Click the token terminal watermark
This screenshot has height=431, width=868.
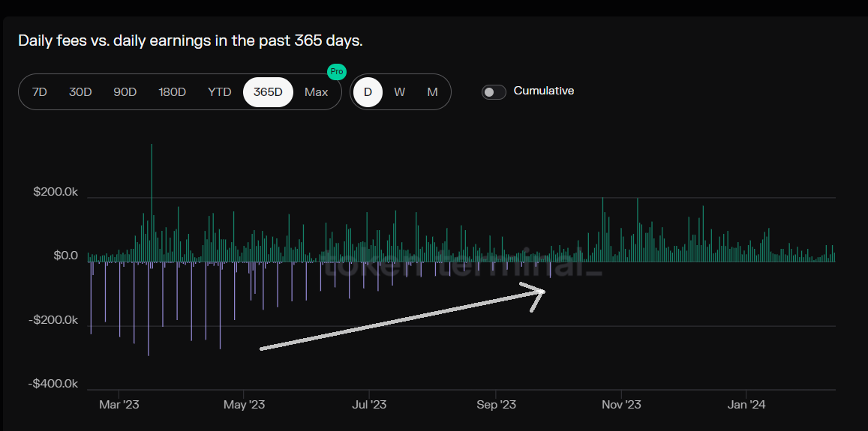461,266
